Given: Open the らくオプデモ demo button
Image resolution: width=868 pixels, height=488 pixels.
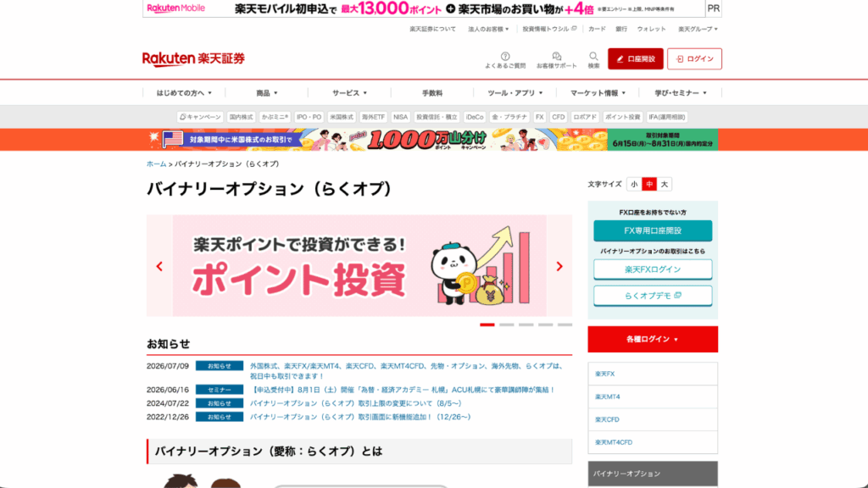Looking at the screenshot, I should pos(653,296).
